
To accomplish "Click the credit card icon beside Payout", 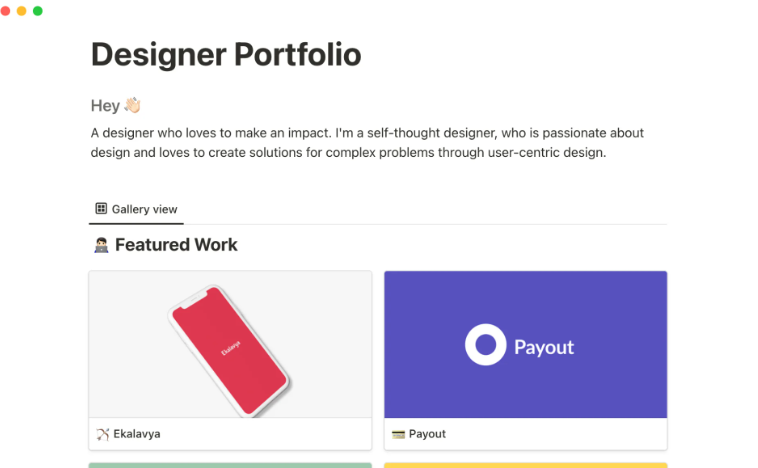I will tap(397, 434).
